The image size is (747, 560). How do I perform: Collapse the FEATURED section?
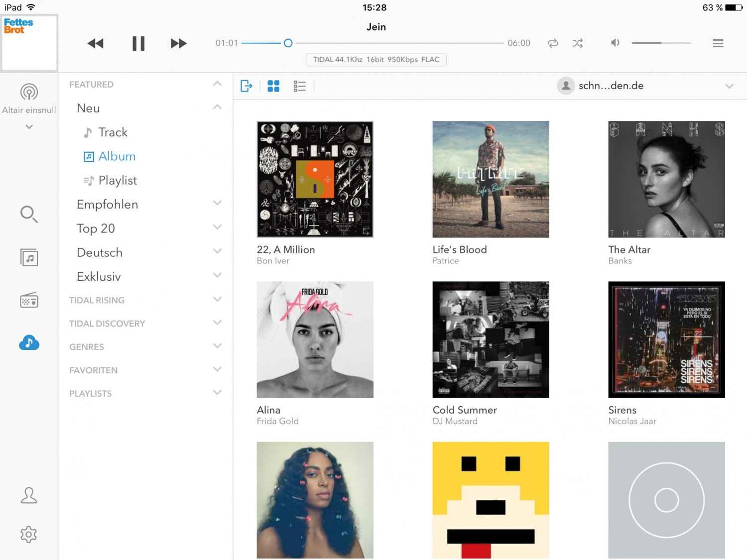point(217,84)
